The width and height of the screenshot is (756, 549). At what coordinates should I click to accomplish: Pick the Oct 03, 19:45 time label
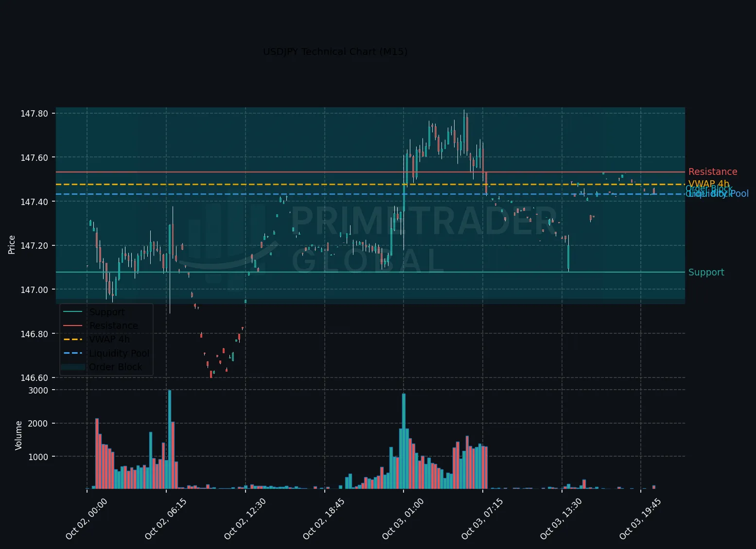640,518
